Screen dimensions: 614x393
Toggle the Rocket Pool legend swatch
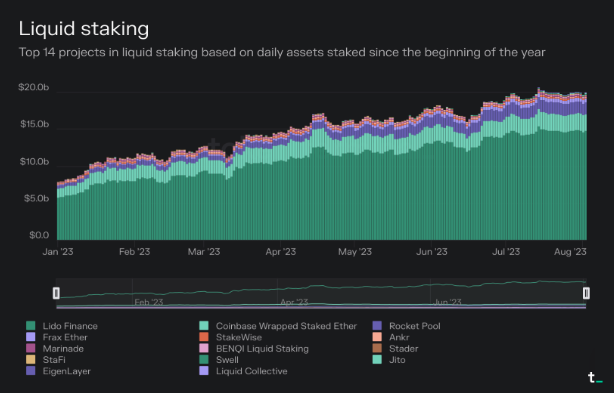[x=377, y=326]
